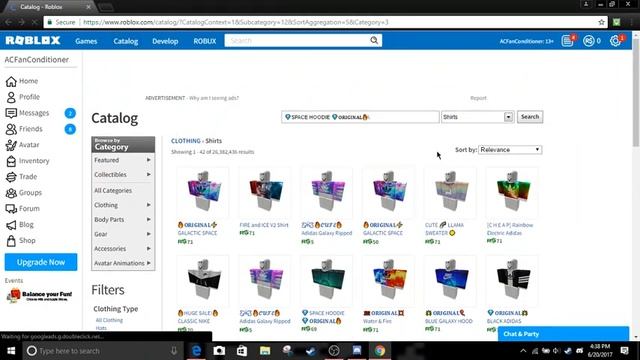640x360 pixels.
Task: Open BLACK ADIDAS shirt thumbnail
Action: [x=512, y=281]
